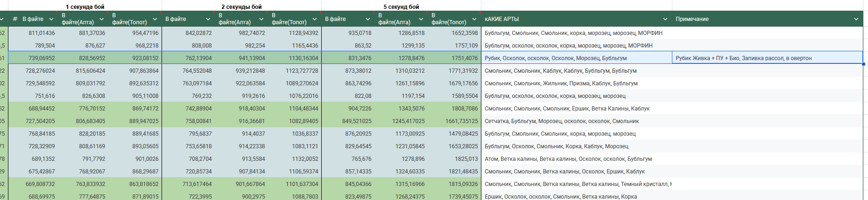The height and width of the screenshot is (200, 868).
Task: Select cell with value 675,42867
Action: (33, 172)
